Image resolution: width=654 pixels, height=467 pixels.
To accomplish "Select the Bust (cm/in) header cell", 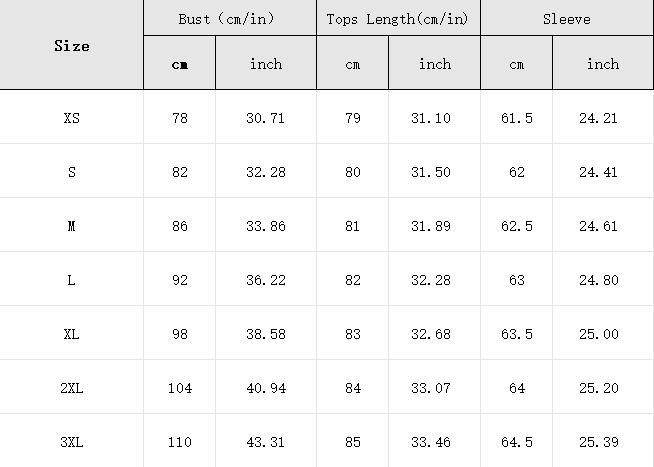I will coord(226,19).
